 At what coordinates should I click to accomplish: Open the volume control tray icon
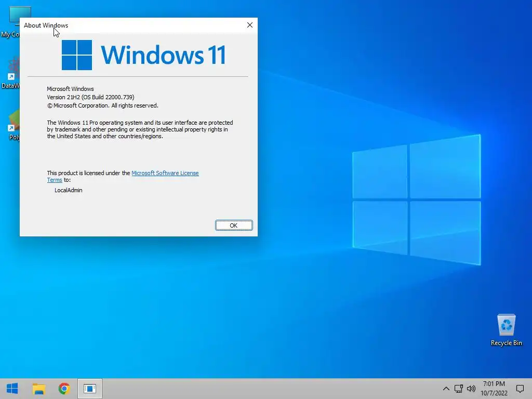471,389
